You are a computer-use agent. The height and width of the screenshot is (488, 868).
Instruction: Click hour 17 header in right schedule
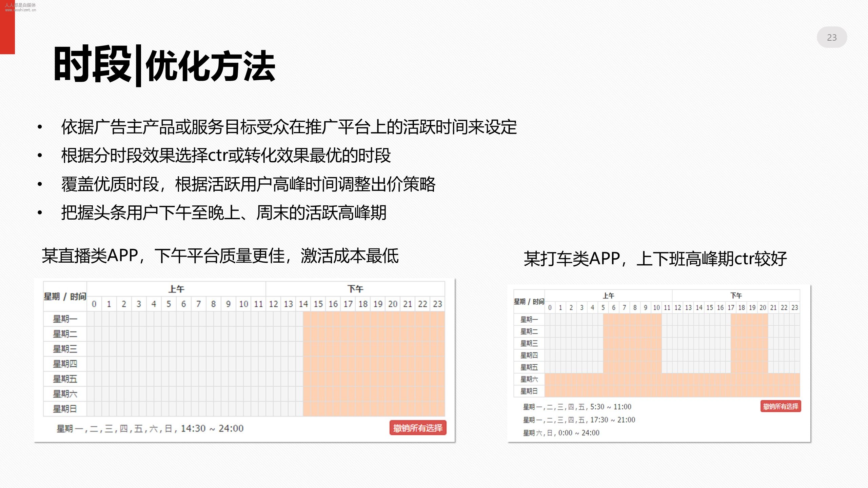[x=731, y=308]
